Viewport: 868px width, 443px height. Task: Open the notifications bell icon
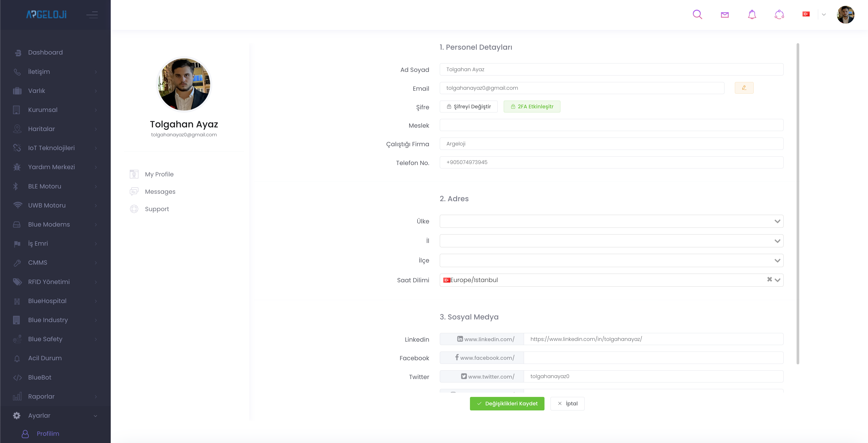click(752, 14)
